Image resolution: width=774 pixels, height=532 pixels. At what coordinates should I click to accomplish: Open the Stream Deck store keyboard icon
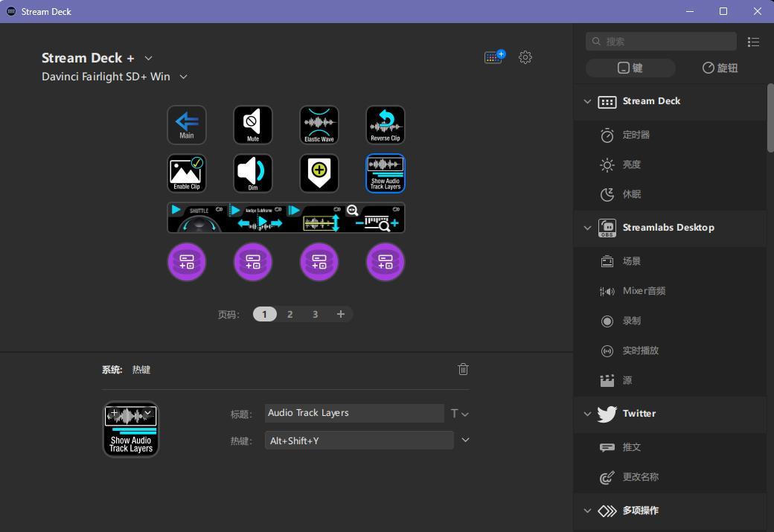pyautogui.click(x=494, y=57)
